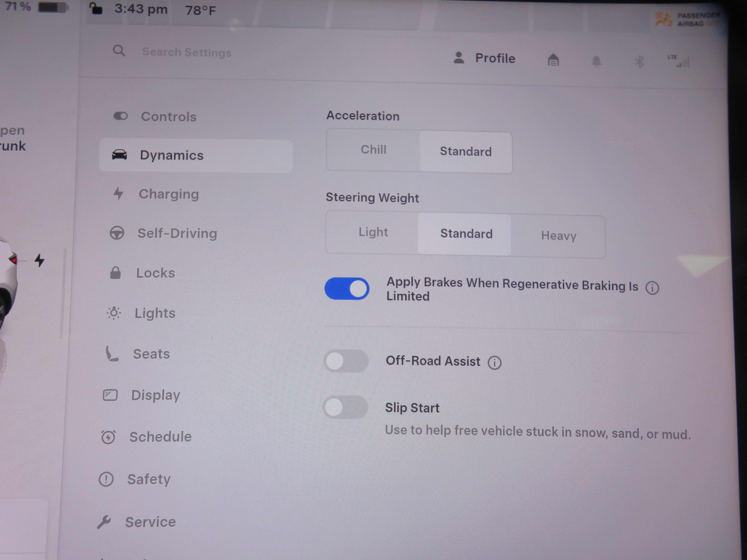Select the Dynamics menu item

tap(196, 155)
